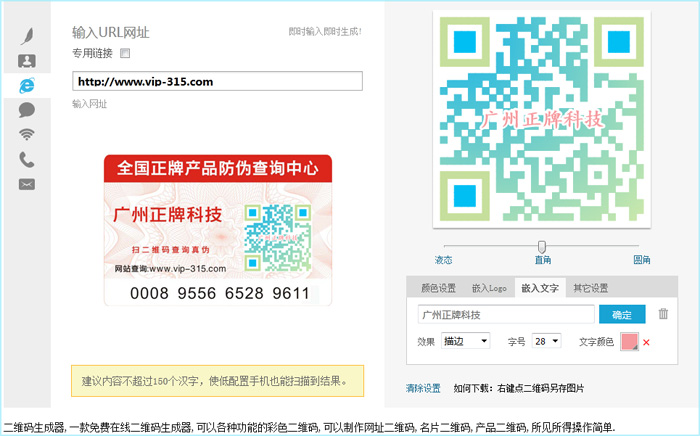The width and height of the screenshot is (700, 436).
Task: Click the corner style slider handle
Action: click(x=542, y=246)
